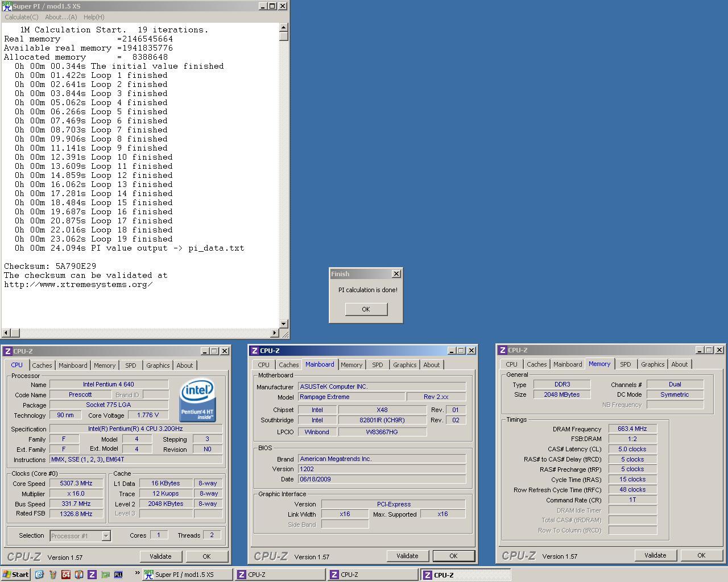This screenshot has width=728, height=582.
Task: Switch to Graphics tab in right CPU-Z window
Action: click(x=652, y=364)
